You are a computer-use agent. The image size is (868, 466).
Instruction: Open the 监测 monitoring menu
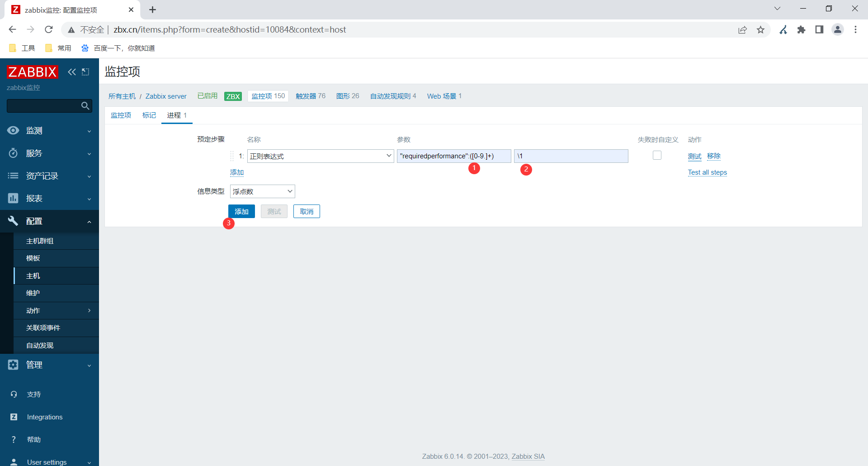click(x=49, y=131)
